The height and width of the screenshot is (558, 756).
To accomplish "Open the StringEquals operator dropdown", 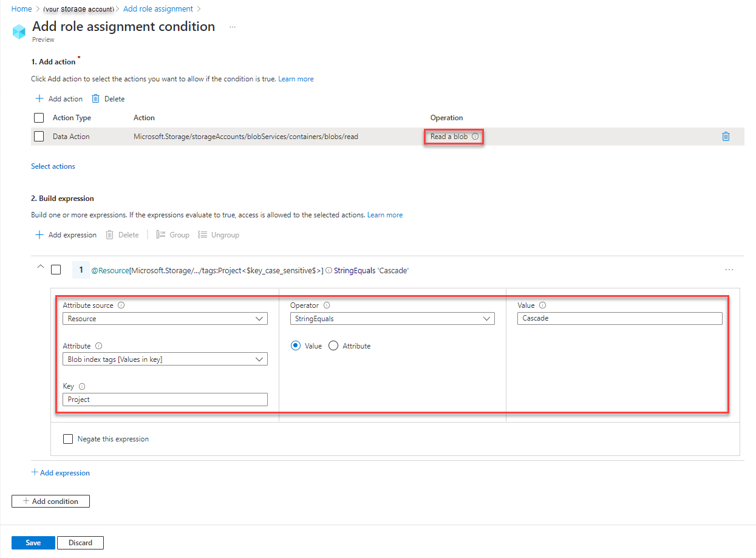I will click(x=392, y=319).
